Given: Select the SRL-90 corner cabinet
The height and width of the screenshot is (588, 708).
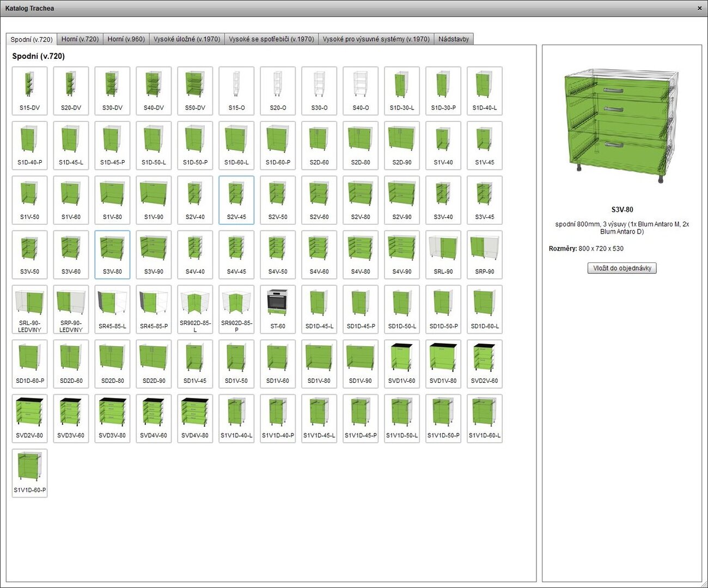Looking at the screenshot, I should [443, 254].
